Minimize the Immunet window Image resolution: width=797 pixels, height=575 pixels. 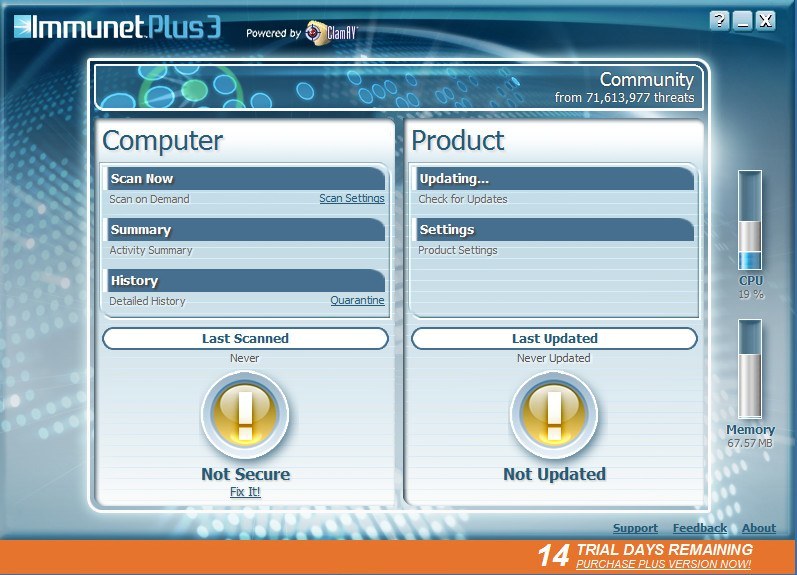click(x=743, y=21)
